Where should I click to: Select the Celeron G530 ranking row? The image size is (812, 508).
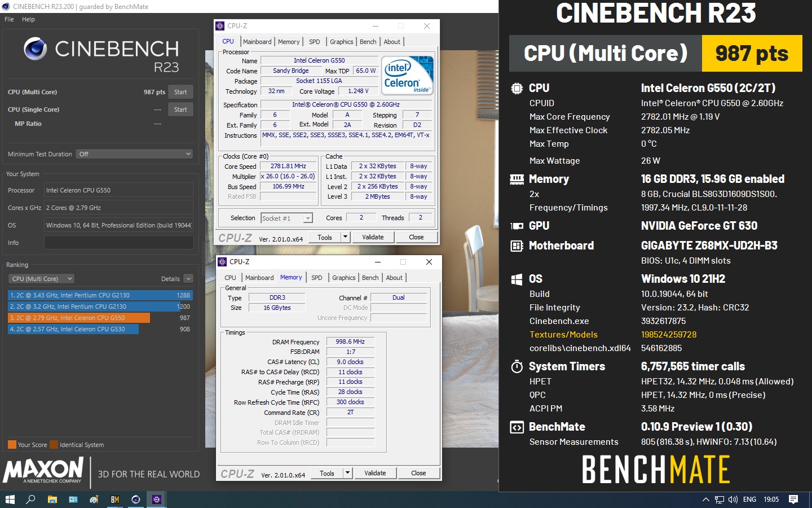[100, 329]
